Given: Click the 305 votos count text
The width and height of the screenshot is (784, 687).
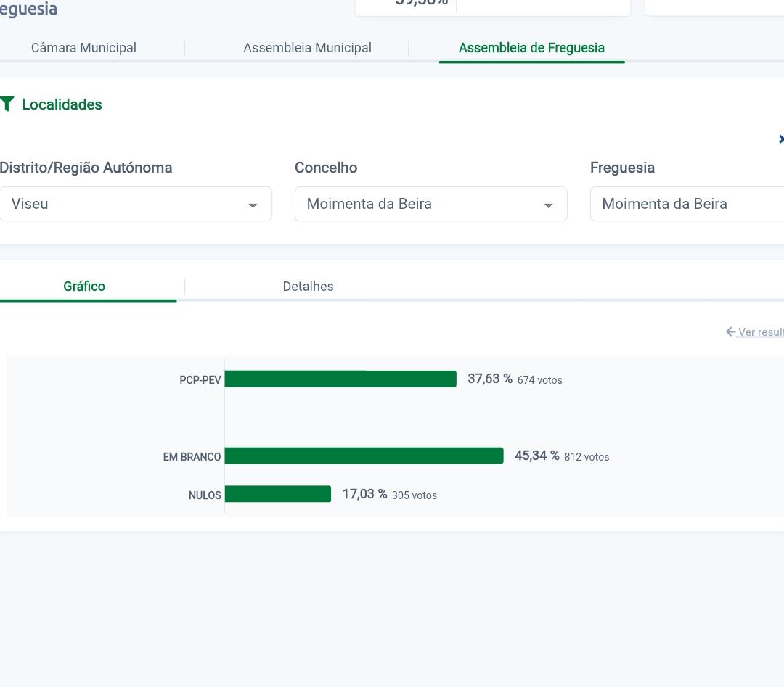Looking at the screenshot, I should coord(414,495).
